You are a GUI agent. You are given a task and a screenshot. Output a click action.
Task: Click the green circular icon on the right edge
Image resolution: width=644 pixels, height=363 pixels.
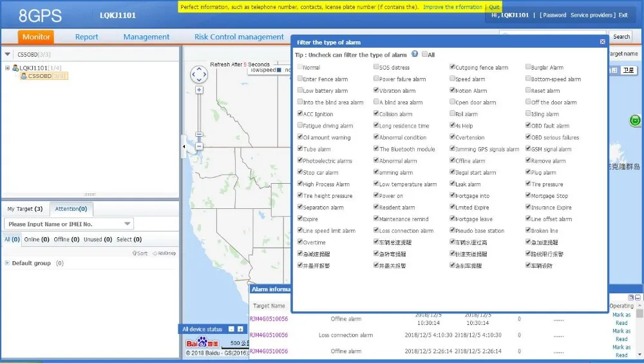point(635,121)
